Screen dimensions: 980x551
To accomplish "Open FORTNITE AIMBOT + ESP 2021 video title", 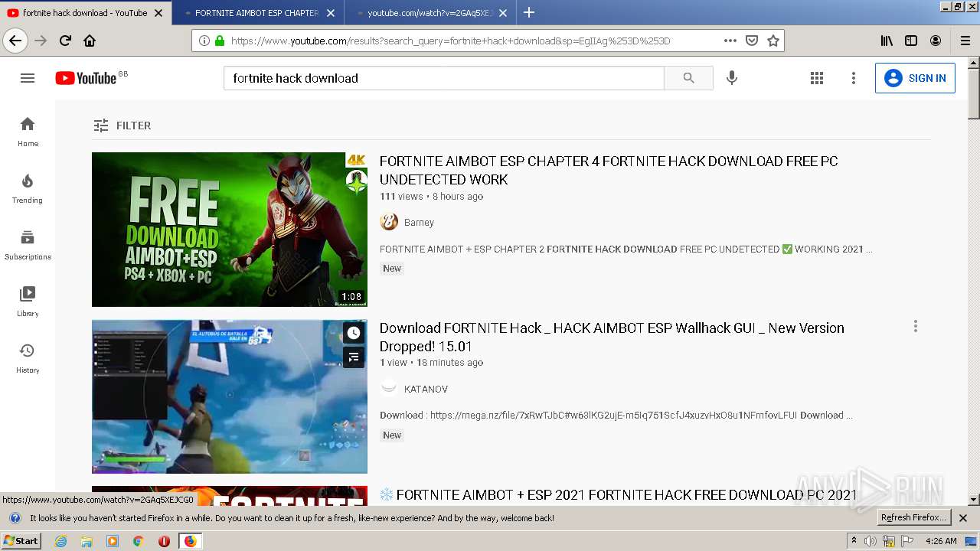I will (x=619, y=494).
